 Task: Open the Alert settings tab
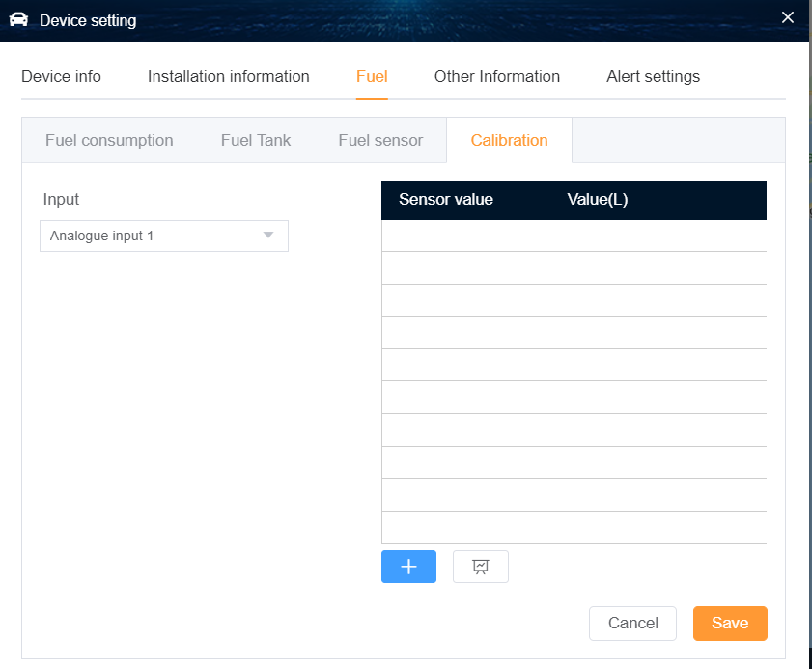(x=653, y=76)
